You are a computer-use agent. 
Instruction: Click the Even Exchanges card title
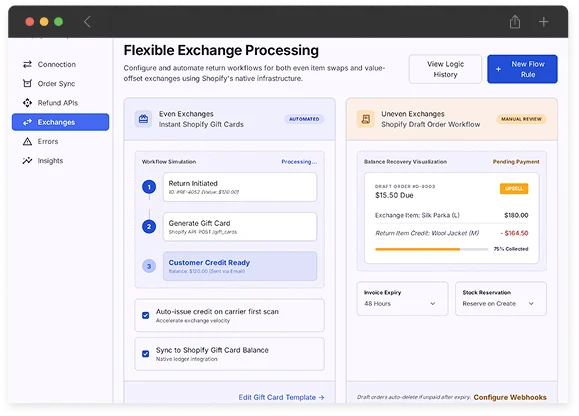[x=186, y=114]
